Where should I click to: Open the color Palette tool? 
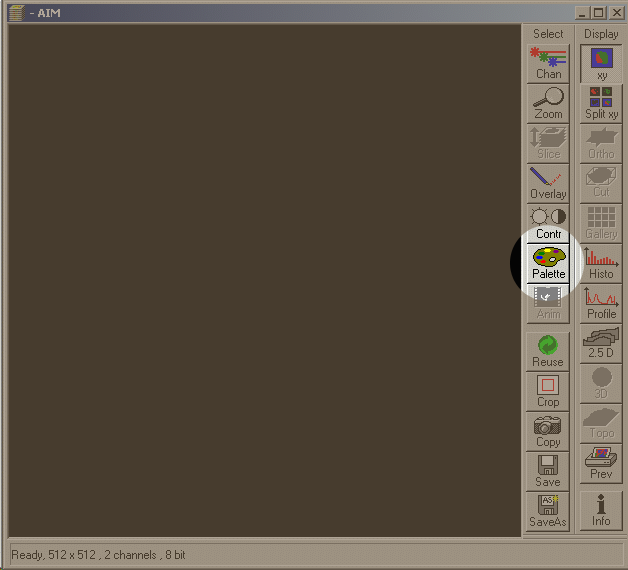point(548,263)
